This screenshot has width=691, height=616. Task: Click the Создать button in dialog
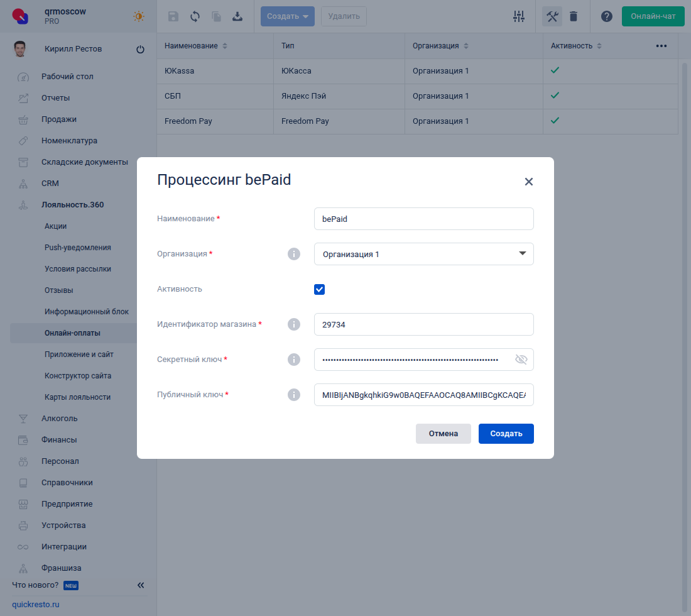(506, 434)
